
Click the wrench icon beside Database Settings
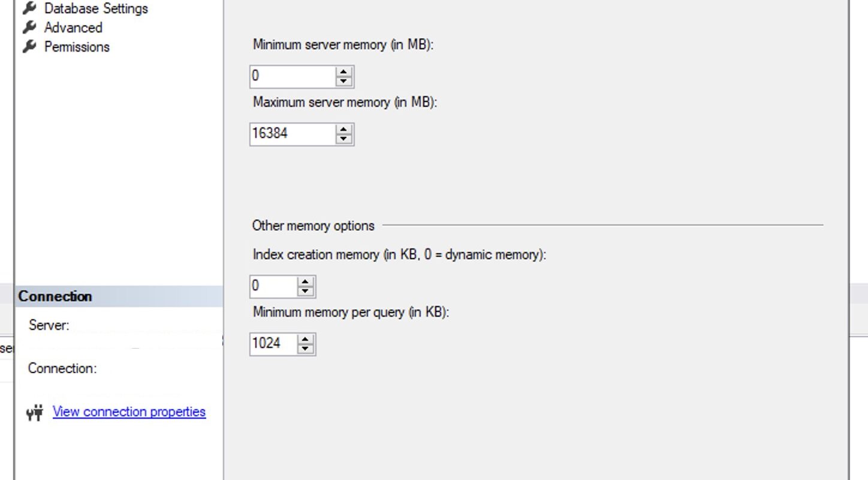tap(29, 8)
